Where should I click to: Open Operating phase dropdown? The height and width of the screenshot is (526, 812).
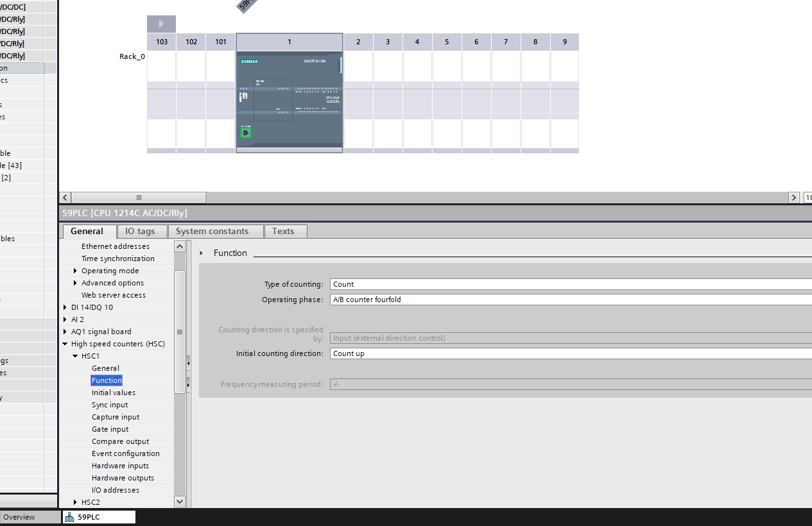571,300
